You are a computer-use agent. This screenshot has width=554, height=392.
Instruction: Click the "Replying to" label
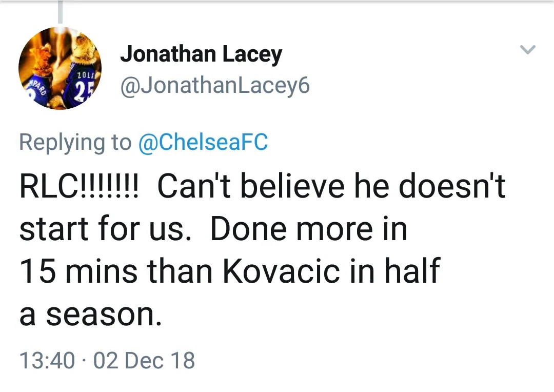click(x=75, y=142)
